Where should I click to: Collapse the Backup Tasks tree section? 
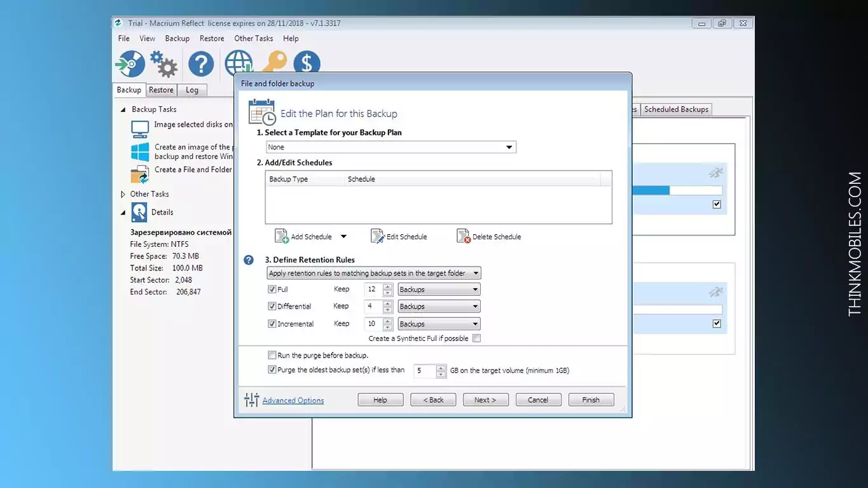click(123, 109)
